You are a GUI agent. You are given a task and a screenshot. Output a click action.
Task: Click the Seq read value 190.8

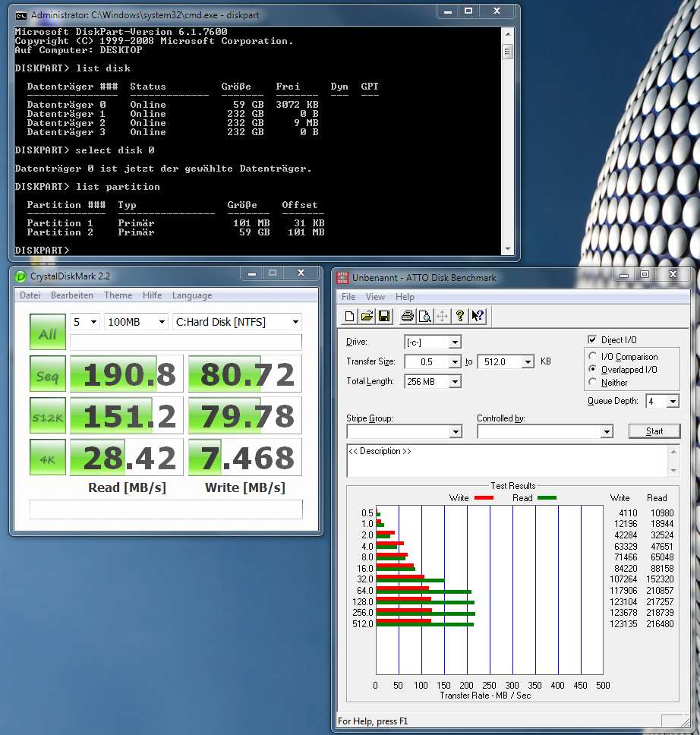(127, 374)
